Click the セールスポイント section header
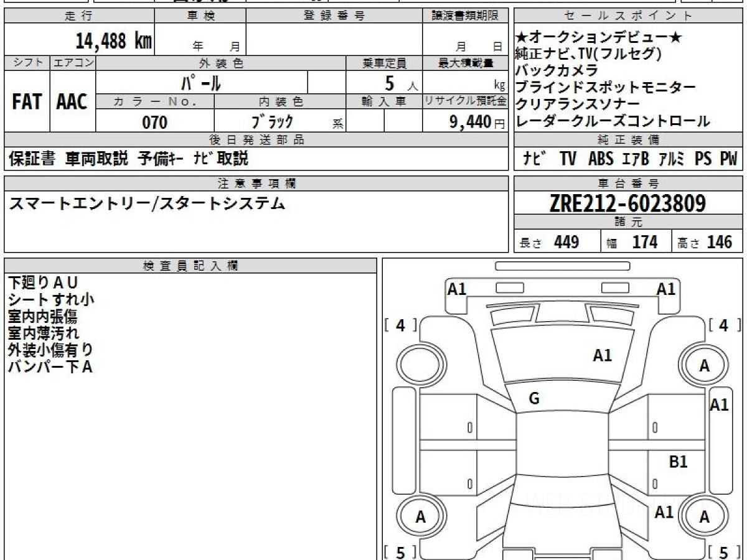 pos(629,16)
